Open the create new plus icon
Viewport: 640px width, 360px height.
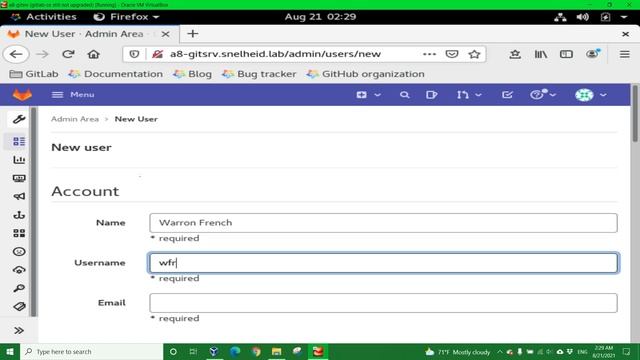tap(361, 95)
